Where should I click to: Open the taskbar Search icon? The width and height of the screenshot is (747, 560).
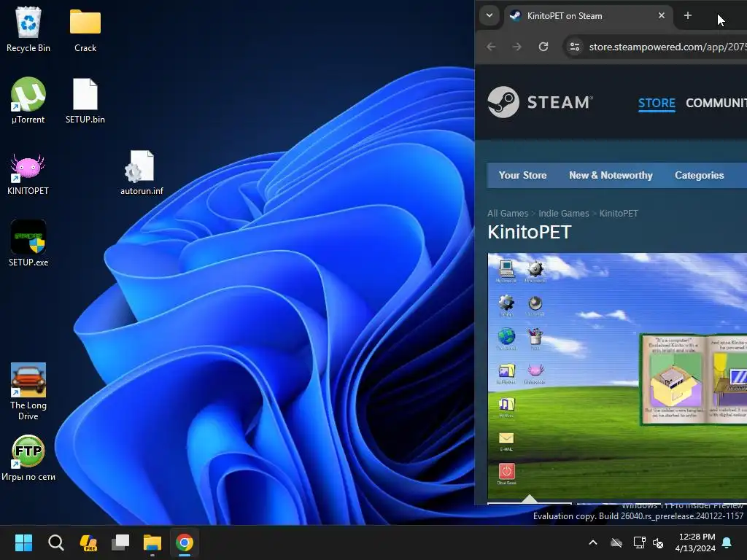click(x=55, y=542)
